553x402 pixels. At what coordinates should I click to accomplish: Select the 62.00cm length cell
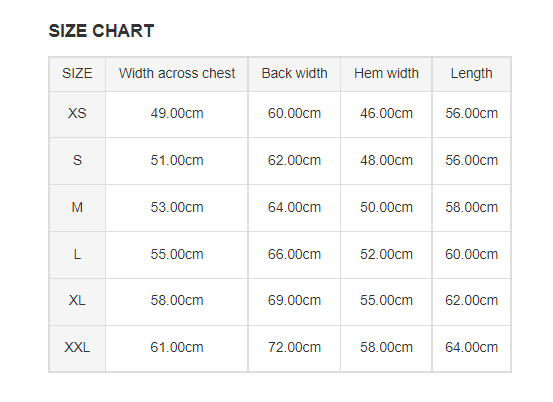click(472, 301)
